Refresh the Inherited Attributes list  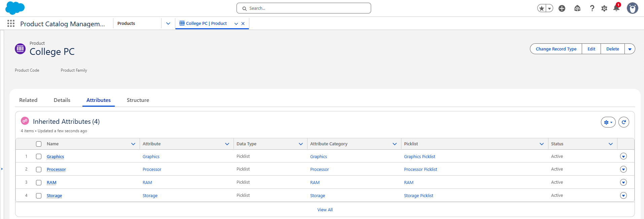(x=623, y=122)
